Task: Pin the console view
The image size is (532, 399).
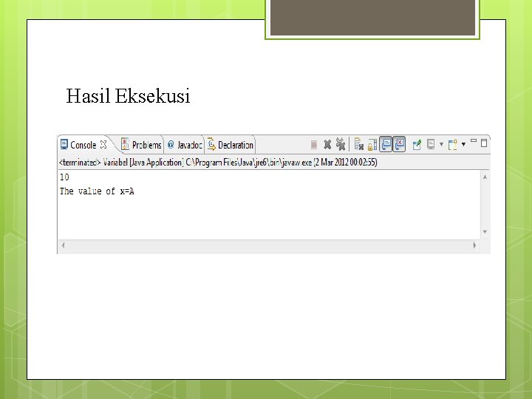Action: coord(417,145)
